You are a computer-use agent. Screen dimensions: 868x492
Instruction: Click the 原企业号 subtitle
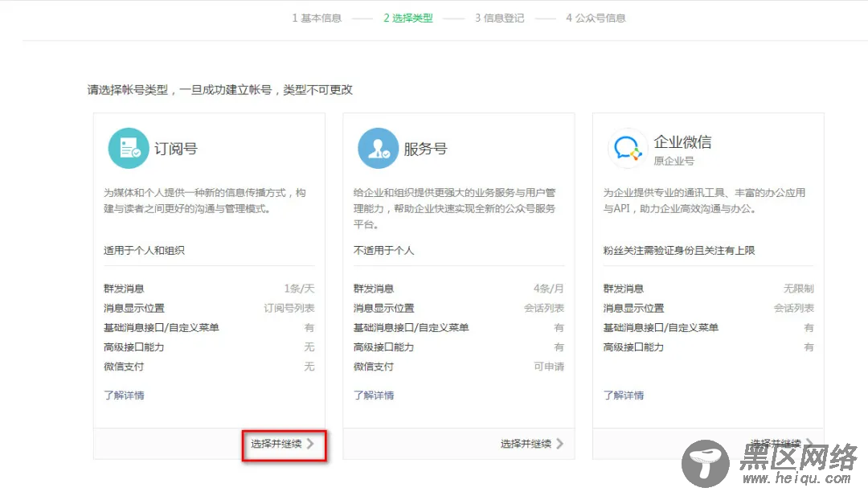pyautogui.click(x=674, y=161)
